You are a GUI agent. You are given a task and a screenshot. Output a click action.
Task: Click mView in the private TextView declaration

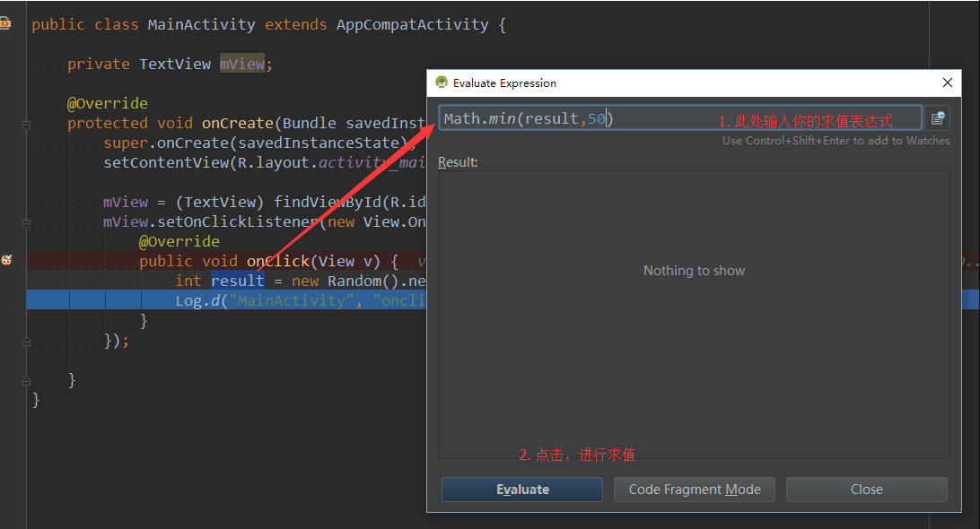tap(241, 64)
